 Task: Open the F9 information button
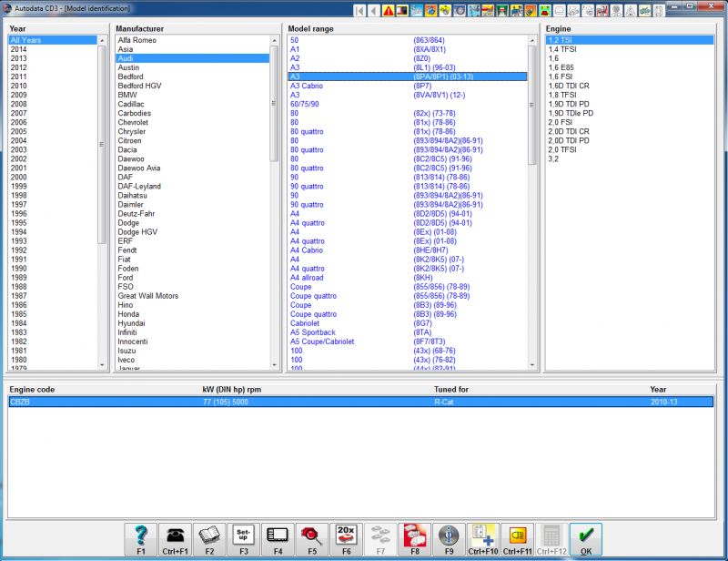point(450,539)
